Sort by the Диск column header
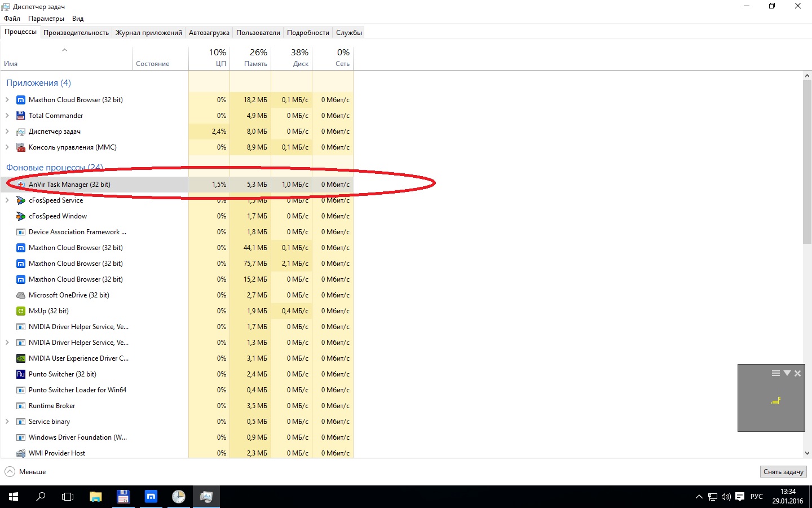812x508 pixels. tap(292, 58)
